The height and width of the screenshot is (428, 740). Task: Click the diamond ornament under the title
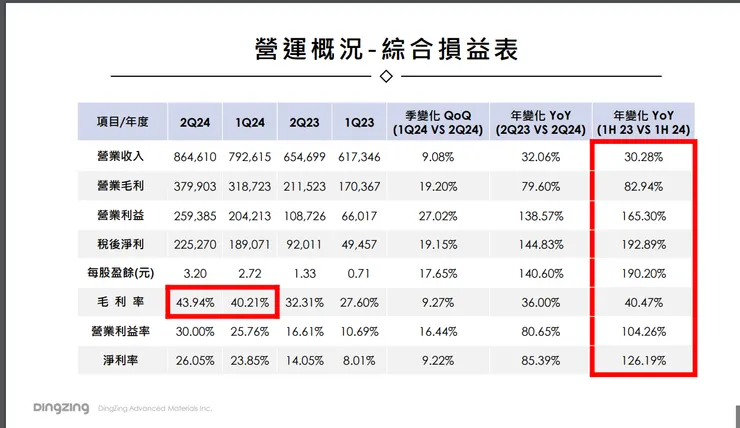(x=386, y=76)
